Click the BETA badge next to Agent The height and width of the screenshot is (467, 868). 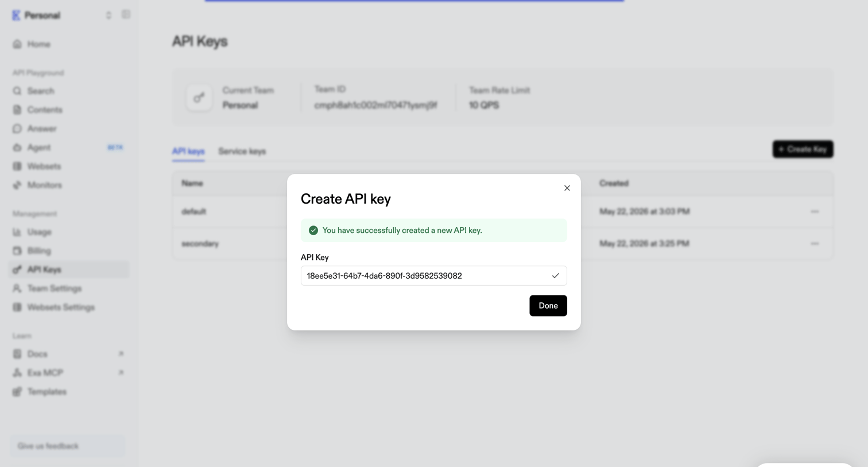tap(115, 147)
